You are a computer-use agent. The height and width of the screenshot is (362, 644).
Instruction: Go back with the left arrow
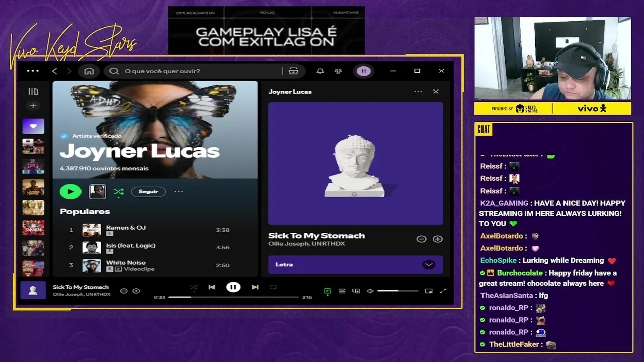(x=55, y=71)
